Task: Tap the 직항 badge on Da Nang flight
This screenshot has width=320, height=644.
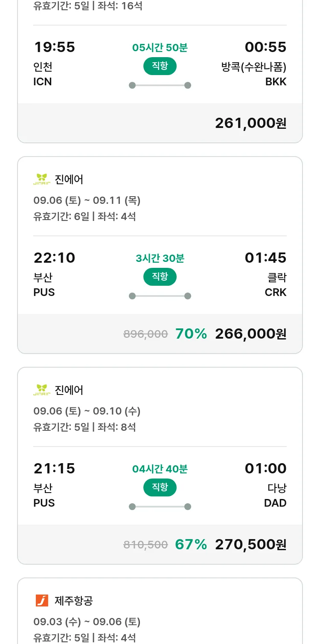Action: 160,487
